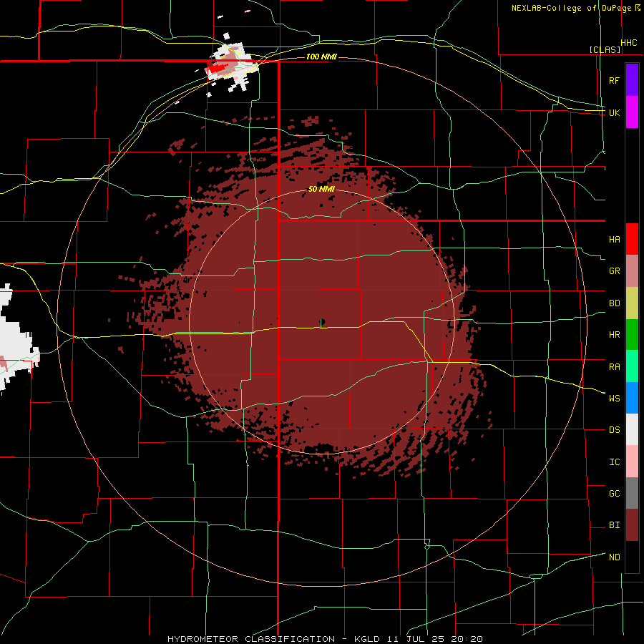Click the BI legend label
644x644 pixels.
[614, 525]
